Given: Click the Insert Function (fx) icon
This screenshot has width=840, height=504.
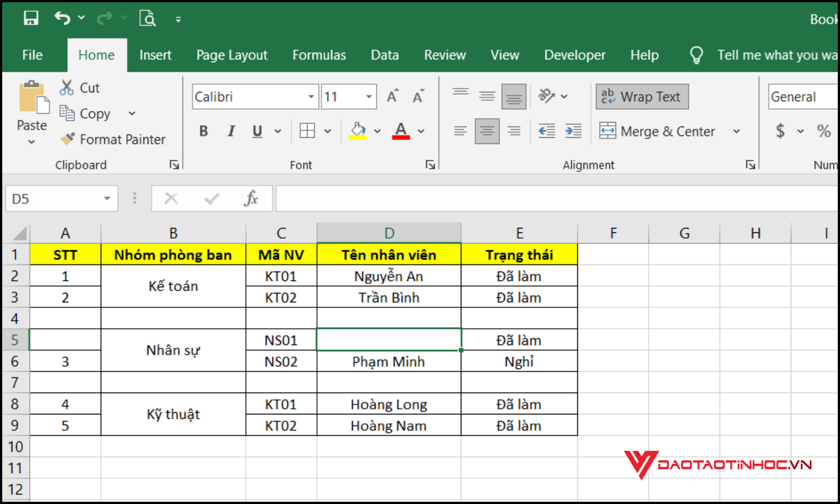Looking at the screenshot, I should pyautogui.click(x=251, y=198).
